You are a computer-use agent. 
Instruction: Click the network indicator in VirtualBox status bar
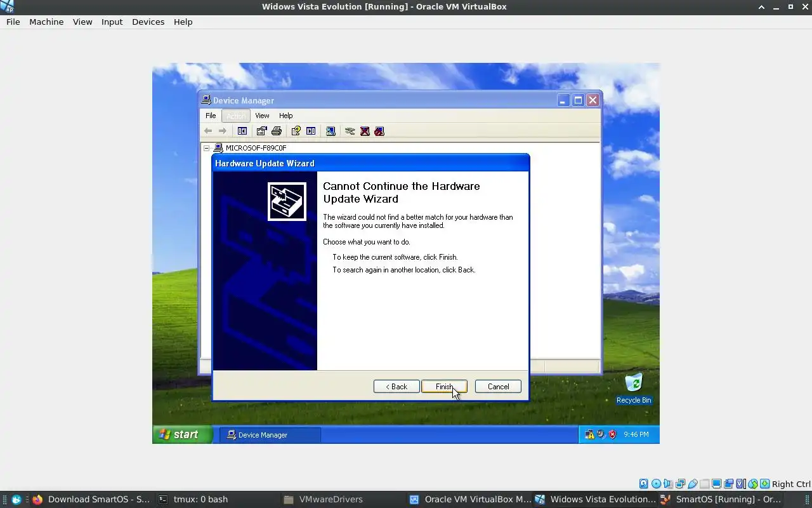pos(681,484)
